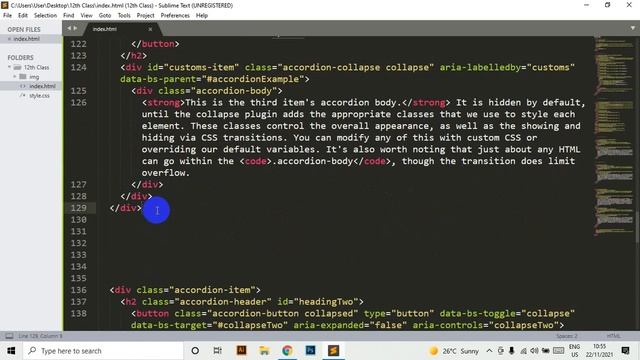Click line number 136 in the gutter
The width and height of the screenshot is (640, 360).
[x=79, y=290]
